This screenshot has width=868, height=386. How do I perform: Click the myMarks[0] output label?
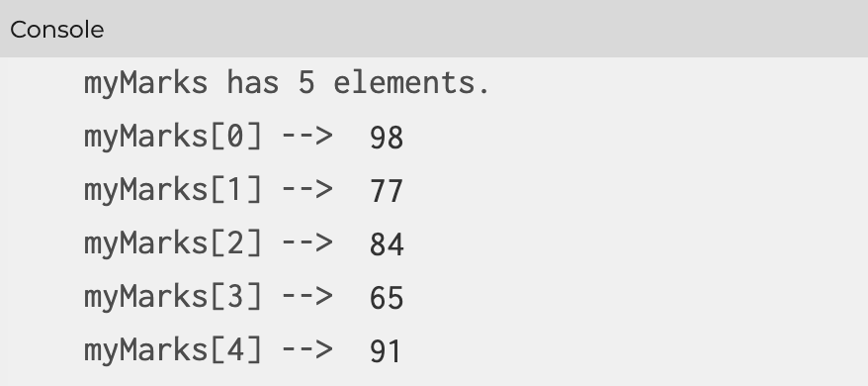pyautogui.click(x=173, y=137)
